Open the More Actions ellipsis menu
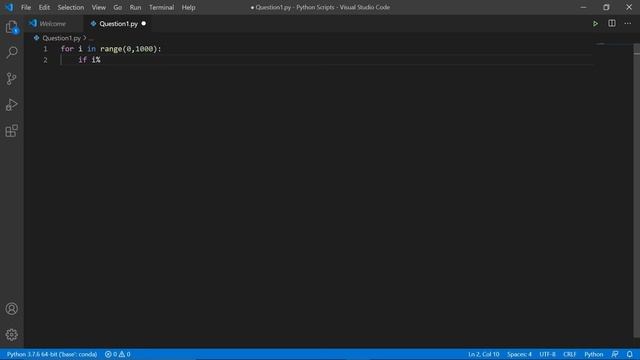This screenshot has width=640, height=360. (628, 24)
